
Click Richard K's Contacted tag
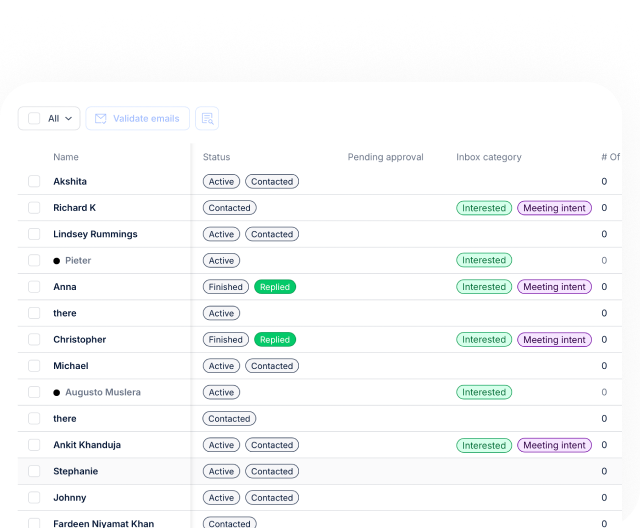point(229,208)
